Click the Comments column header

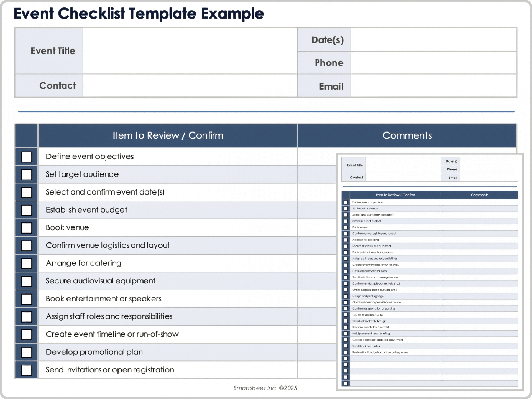[407, 135]
